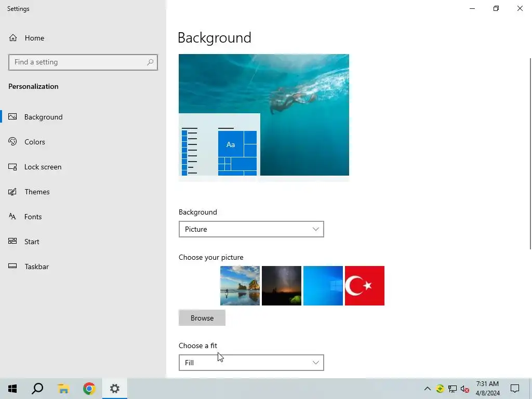Launch Google Chrome from taskbar

(89, 389)
